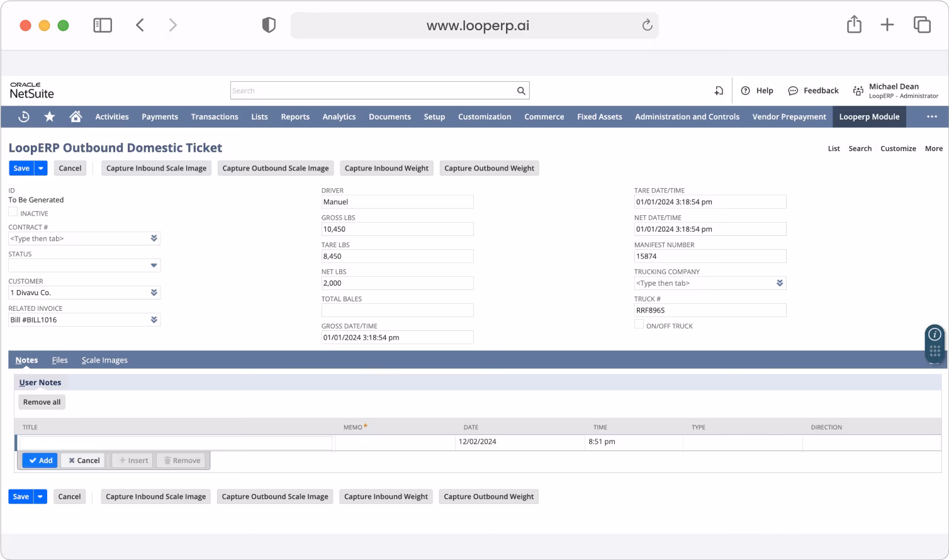Click the top Capture Inbound Scale Image button
The width and height of the screenshot is (949, 560).
pyautogui.click(x=156, y=168)
